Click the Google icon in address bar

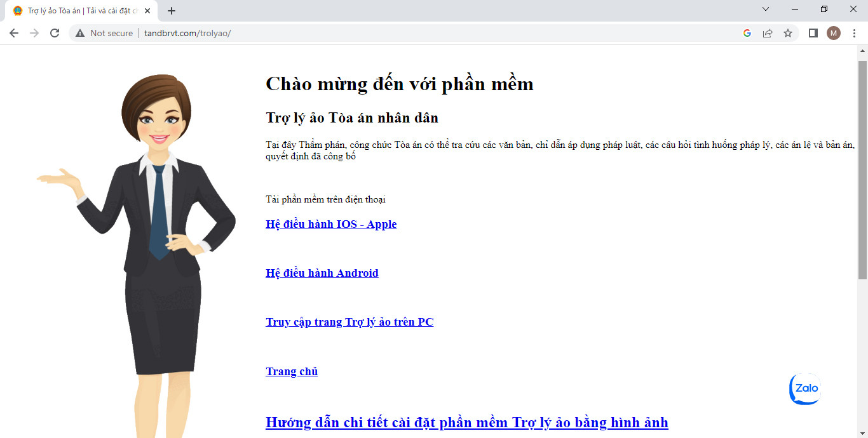tap(747, 33)
